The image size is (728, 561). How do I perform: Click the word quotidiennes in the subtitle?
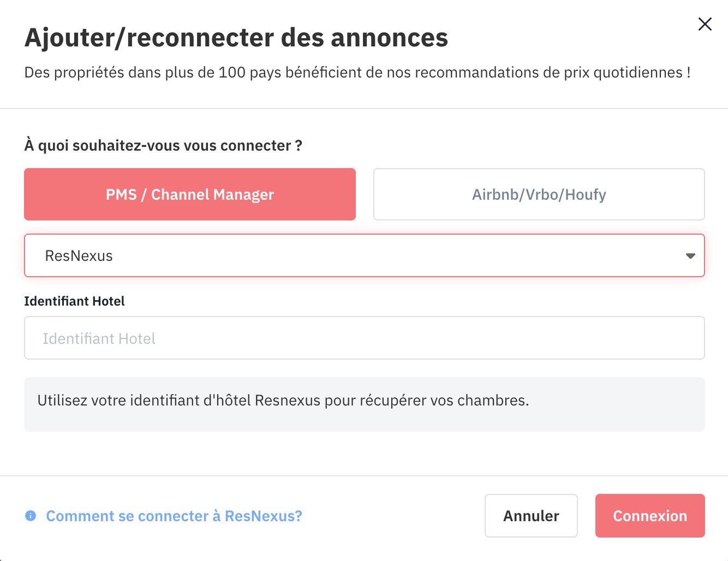(x=638, y=73)
